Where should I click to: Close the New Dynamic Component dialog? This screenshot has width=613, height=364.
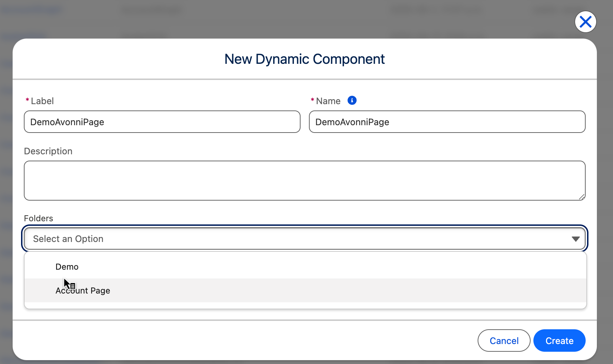pos(585,22)
